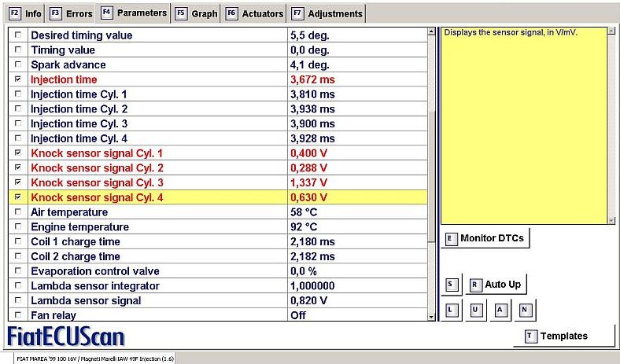Click the E icon on Monitor DTCs
Viewport: 620px width, 364px height.
(x=450, y=239)
